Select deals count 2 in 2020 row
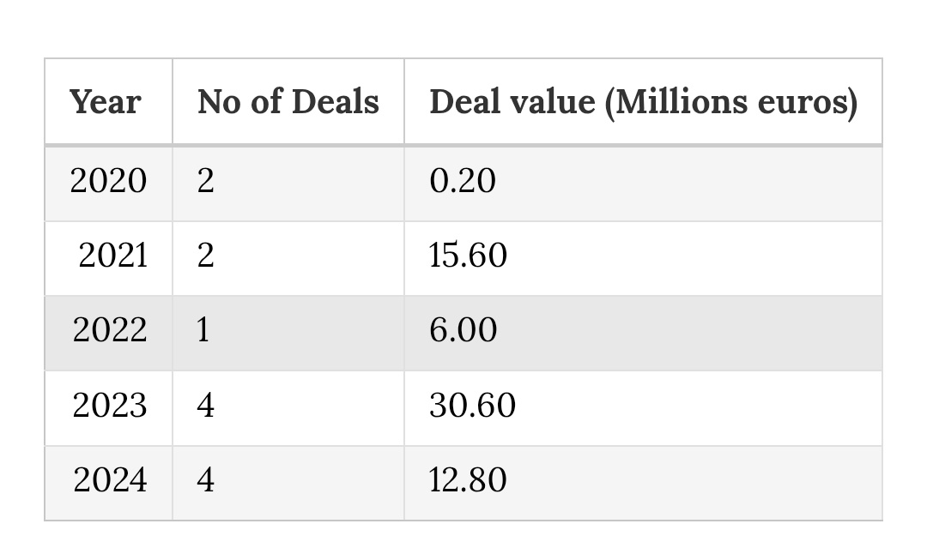Screen dimensions: 927x560 [x=288, y=184]
